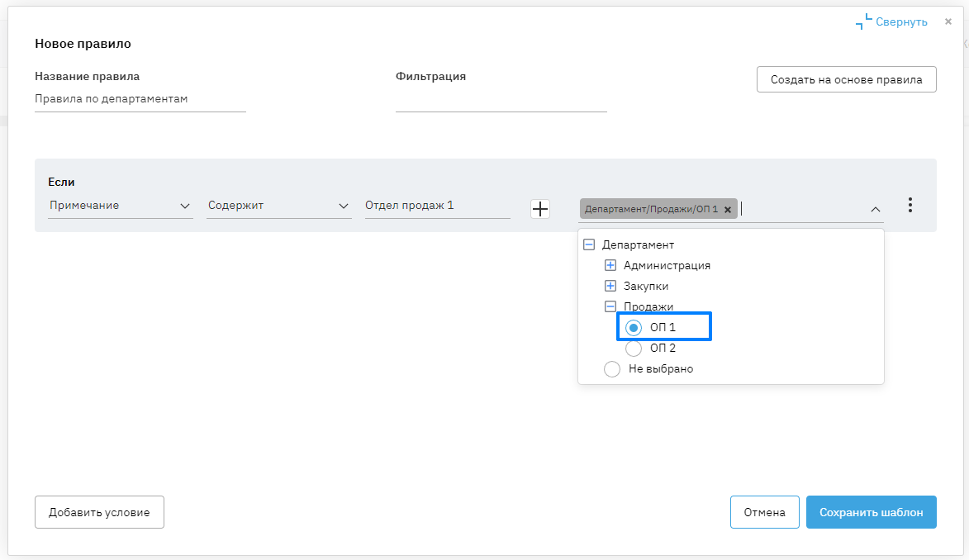The width and height of the screenshot is (969, 560).
Task: Select the ОП 1 radio button
Action: tap(634, 328)
